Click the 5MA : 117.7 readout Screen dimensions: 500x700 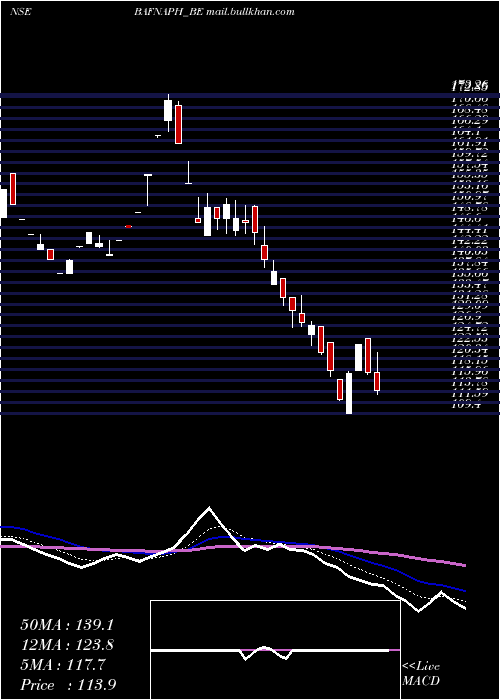[63, 665]
